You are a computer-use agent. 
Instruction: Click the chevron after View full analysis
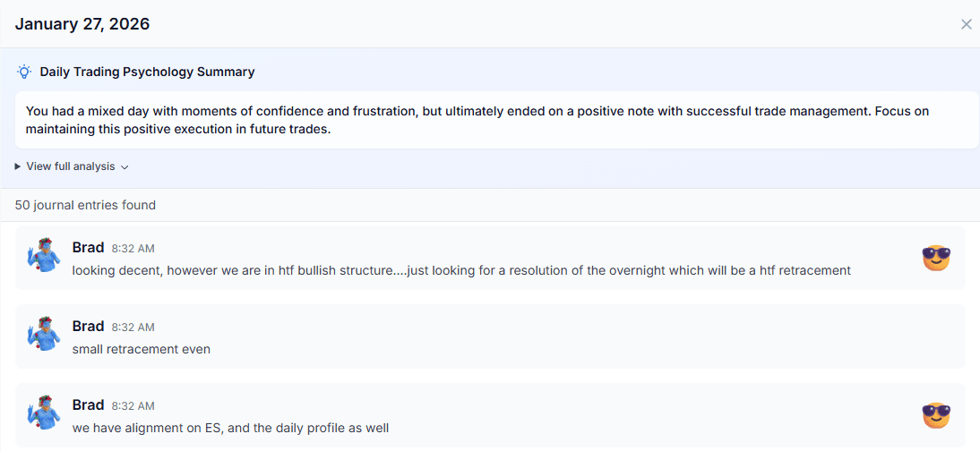(x=125, y=167)
